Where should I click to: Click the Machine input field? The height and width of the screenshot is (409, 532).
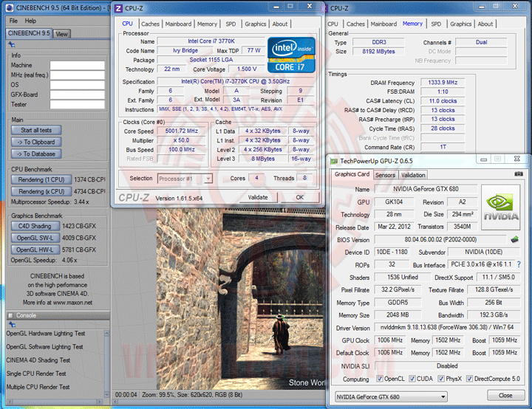click(x=78, y=65)
